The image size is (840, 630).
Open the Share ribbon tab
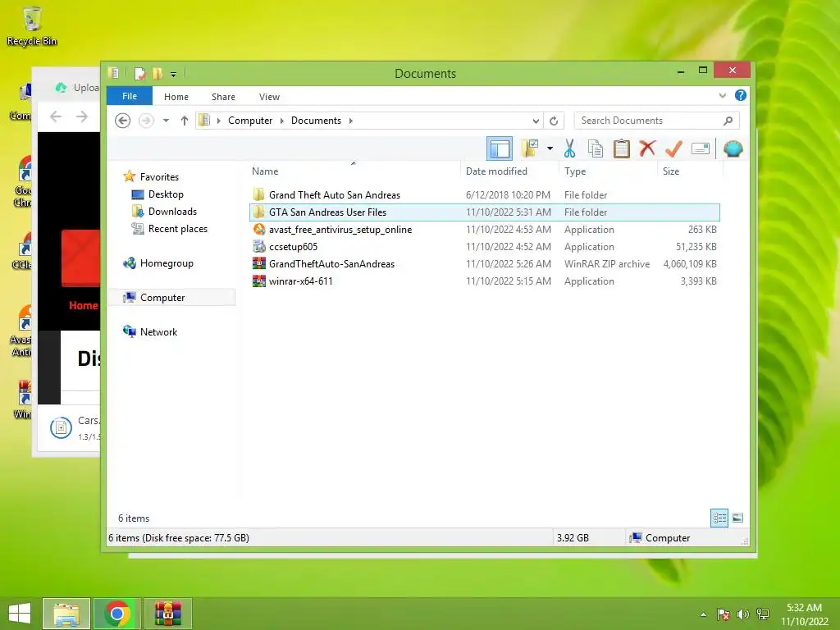[223, 97]
